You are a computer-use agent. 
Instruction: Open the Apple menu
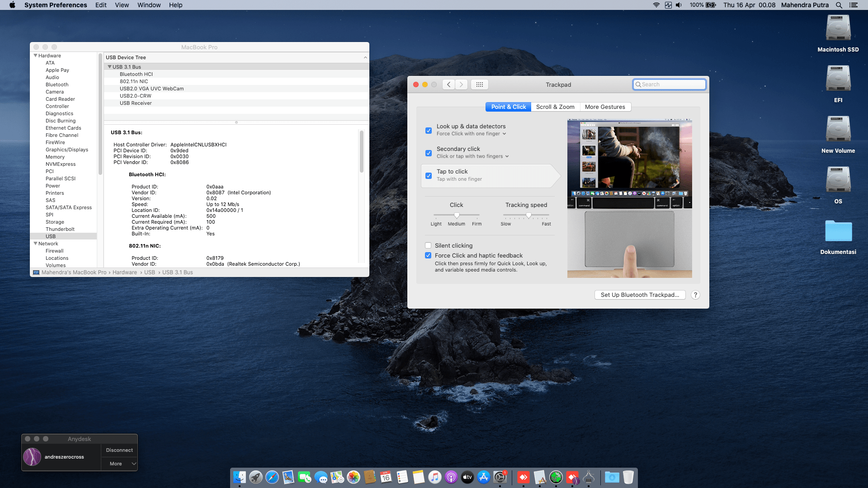click(12, 5)
